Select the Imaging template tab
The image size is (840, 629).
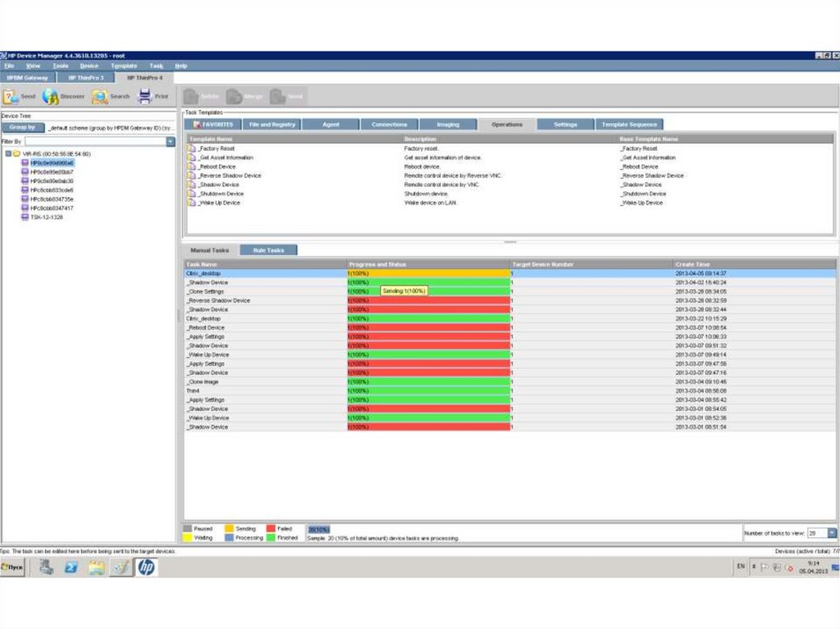[x=448, y=125]
